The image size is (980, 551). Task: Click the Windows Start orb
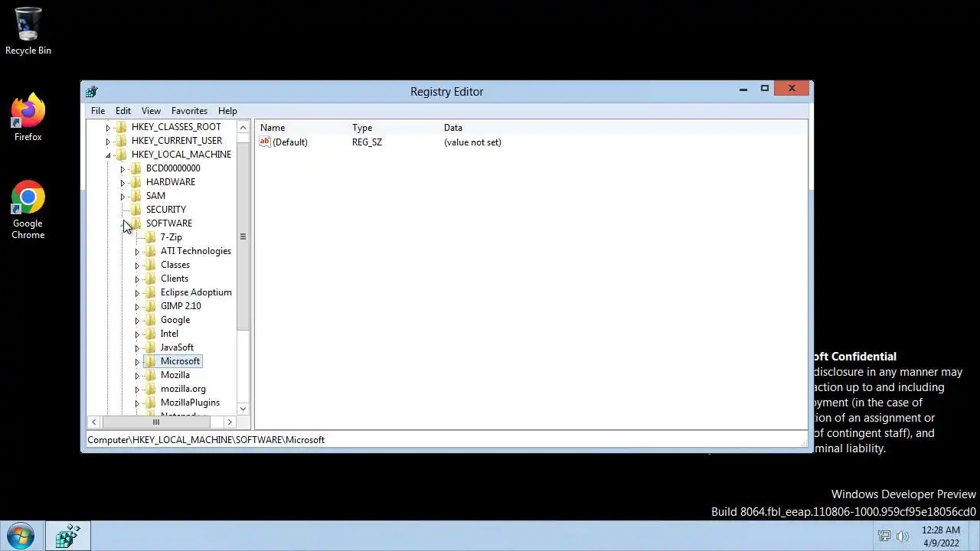20,536
